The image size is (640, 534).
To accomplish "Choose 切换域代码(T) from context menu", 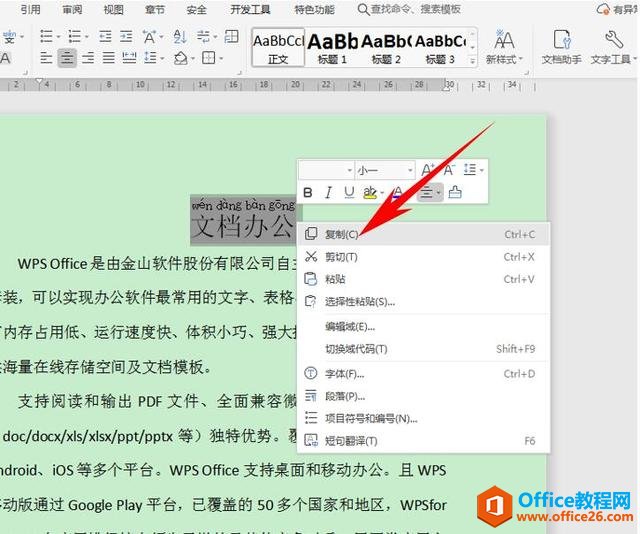I will pyautogui.click(x=424, y=349).
